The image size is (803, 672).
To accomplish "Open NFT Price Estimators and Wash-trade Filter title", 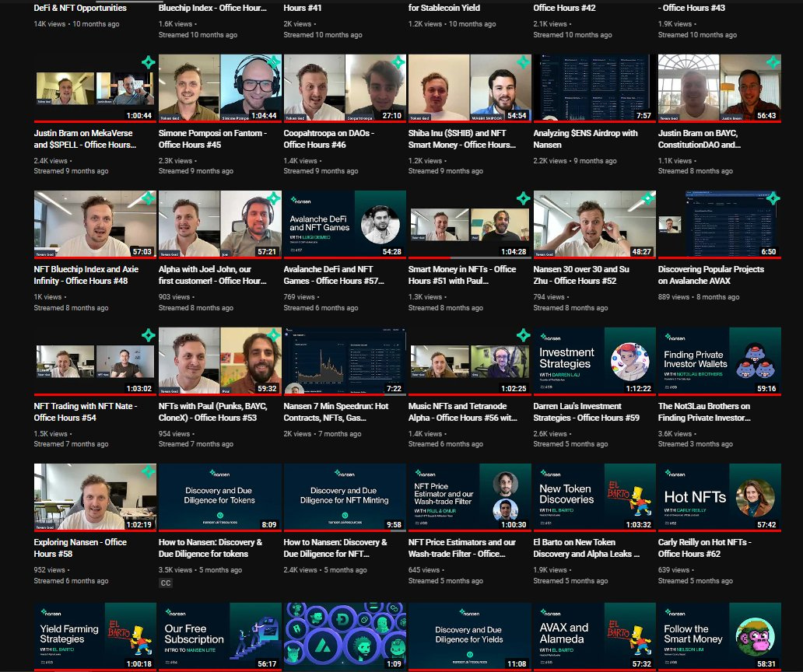I will coord(462,548).
